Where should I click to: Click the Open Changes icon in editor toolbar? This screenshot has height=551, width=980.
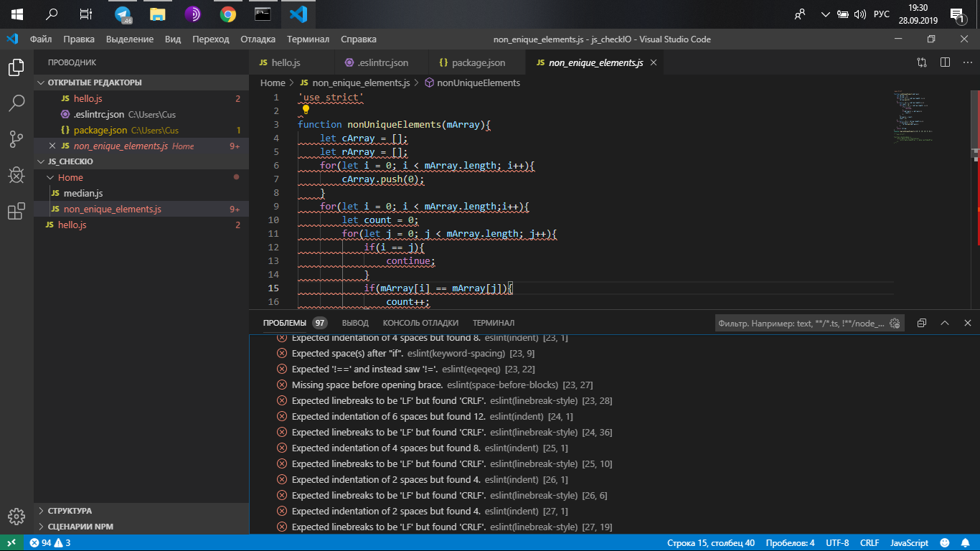click(922, 62)
